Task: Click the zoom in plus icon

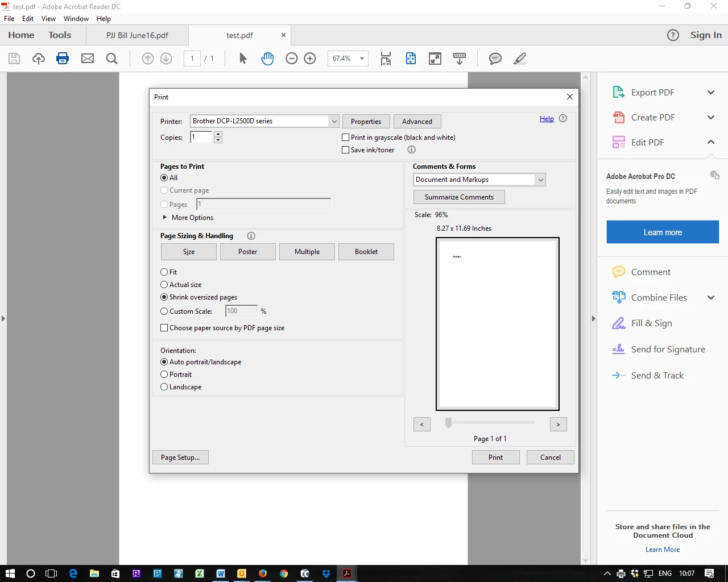Action: tap(310, 59)
